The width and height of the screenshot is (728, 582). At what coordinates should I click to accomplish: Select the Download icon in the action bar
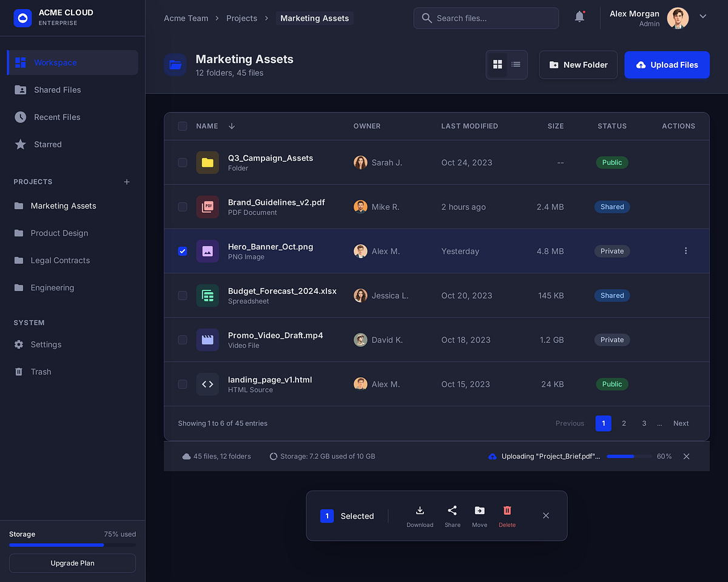(x=420, y=511)
